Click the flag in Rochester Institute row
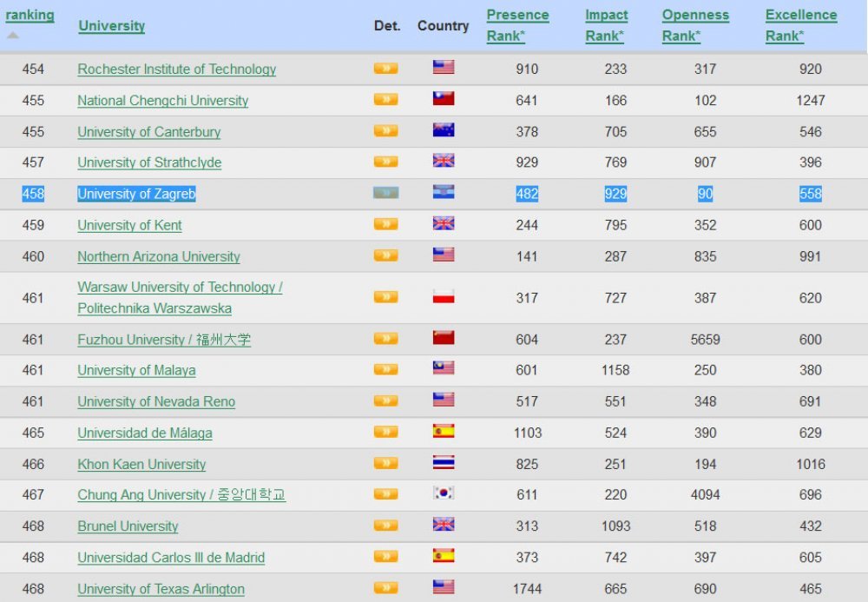The width and height of the screenshot is (868, 602). click(x=444, y=67)
